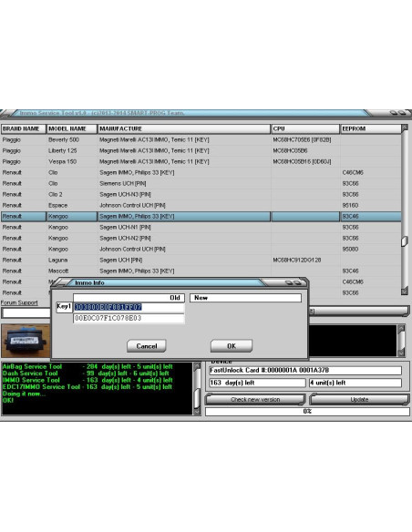Click the scroll-up arrow of the log panel
412x532 pixels.
(197, 366)
